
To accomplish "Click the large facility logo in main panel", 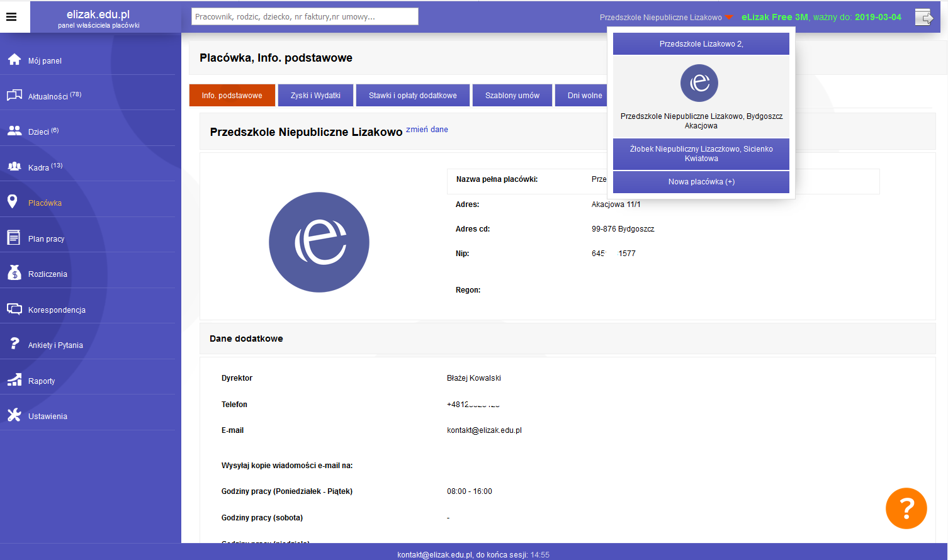I will (x=319, y=242).
